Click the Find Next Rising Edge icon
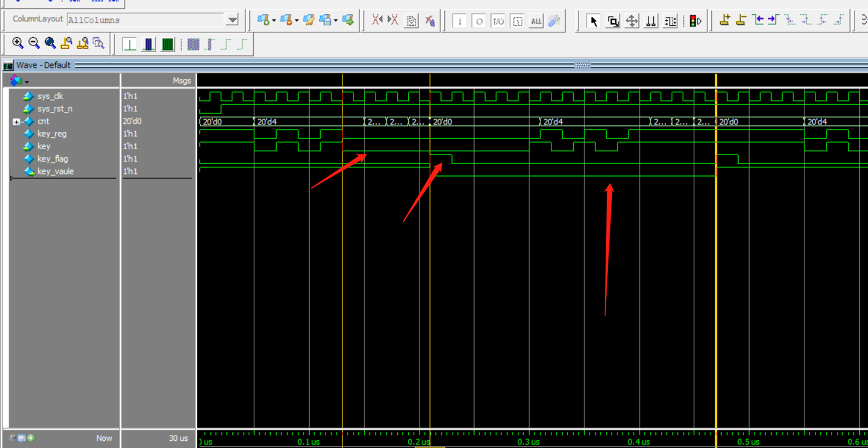The width and height of the screenshot is (868, 448). click(x=838, y=20)
